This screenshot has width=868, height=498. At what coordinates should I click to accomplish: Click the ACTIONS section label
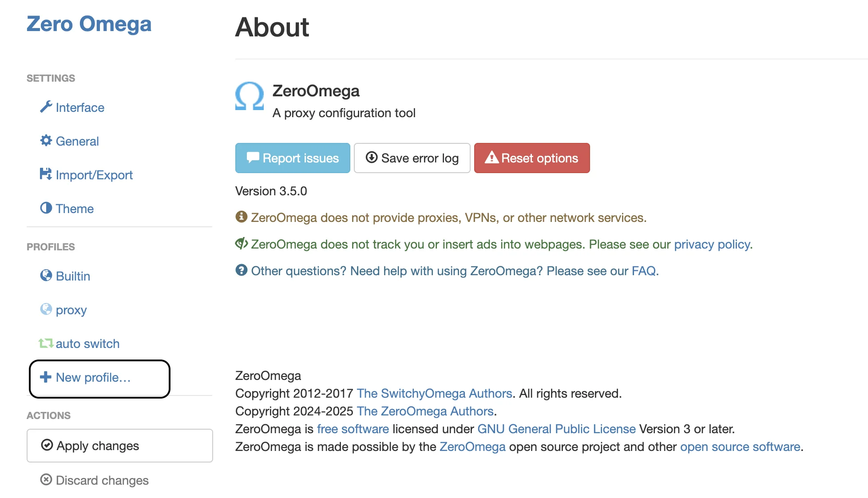(x=48, y=415)
